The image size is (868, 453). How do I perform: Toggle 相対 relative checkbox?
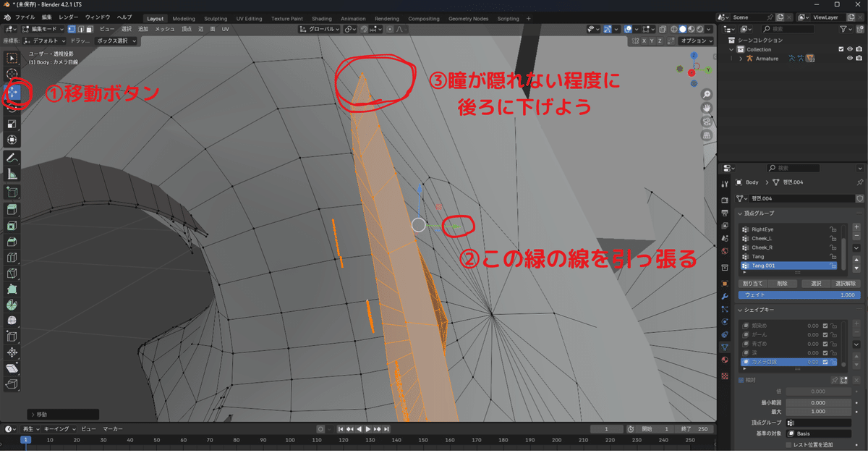741,379
